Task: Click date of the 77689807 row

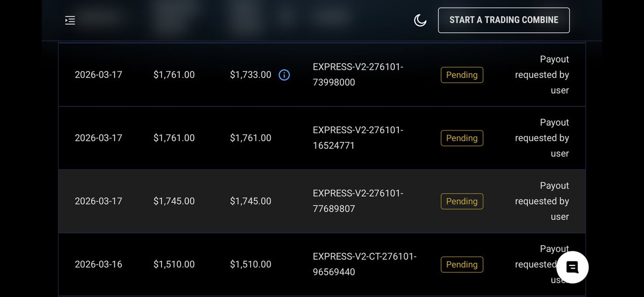Action: (99, 201)
